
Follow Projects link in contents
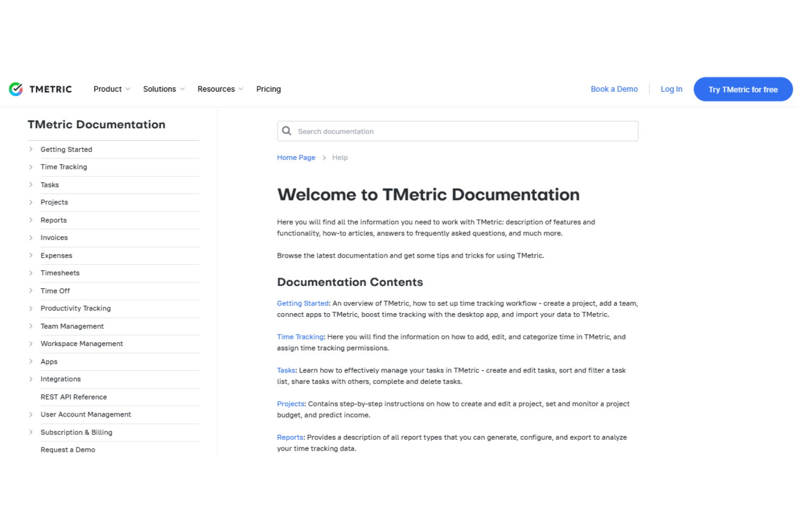[x=291, y=404]
